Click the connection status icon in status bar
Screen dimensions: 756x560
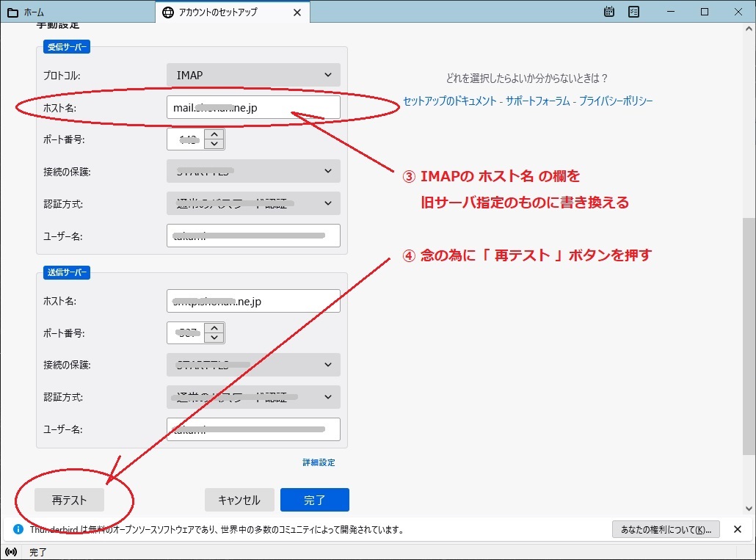pos(11,552)
